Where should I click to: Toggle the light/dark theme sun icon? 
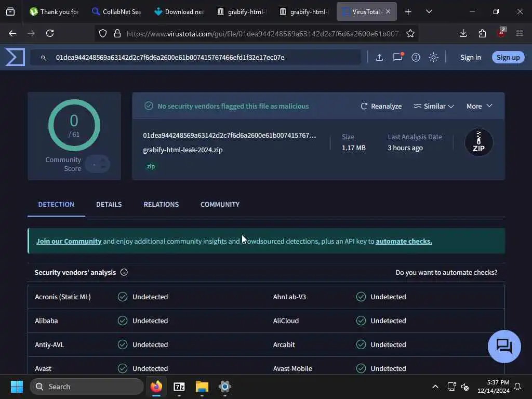pos(433,57)
